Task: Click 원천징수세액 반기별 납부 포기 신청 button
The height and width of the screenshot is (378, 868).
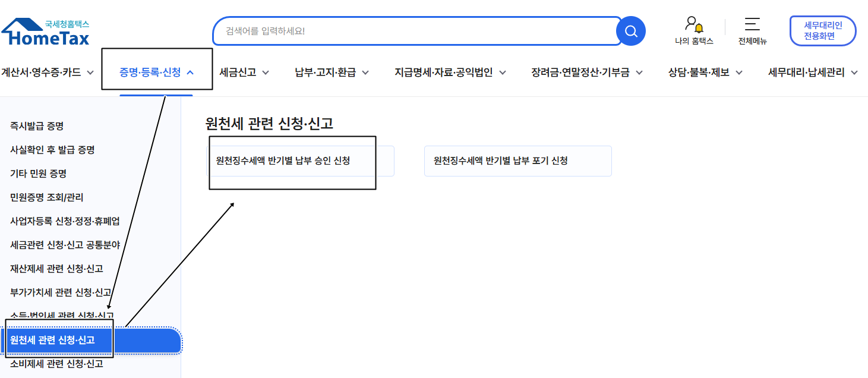Action: (x=517, y=160)
